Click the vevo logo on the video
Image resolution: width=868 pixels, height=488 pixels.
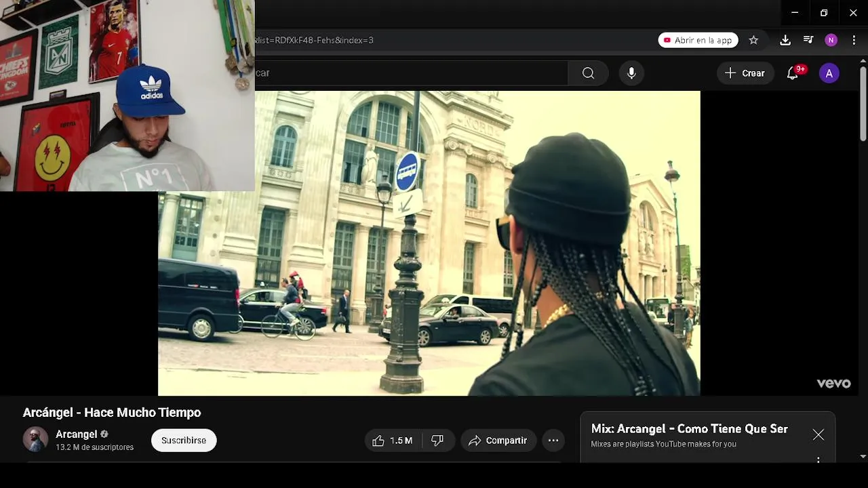pos(833,384)
